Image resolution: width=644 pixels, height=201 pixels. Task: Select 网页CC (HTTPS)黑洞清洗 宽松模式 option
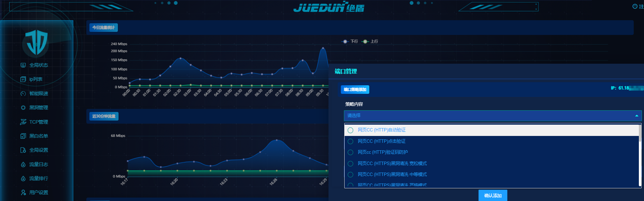pos(350,164)
